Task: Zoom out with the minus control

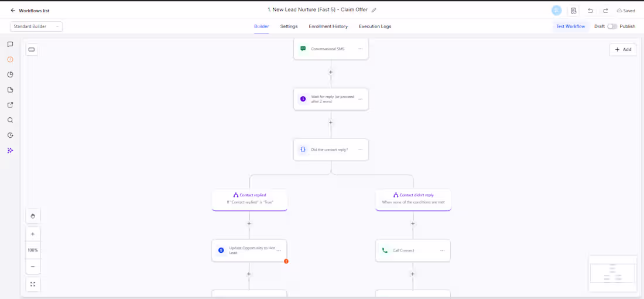Action: click(x=33, y=267)
